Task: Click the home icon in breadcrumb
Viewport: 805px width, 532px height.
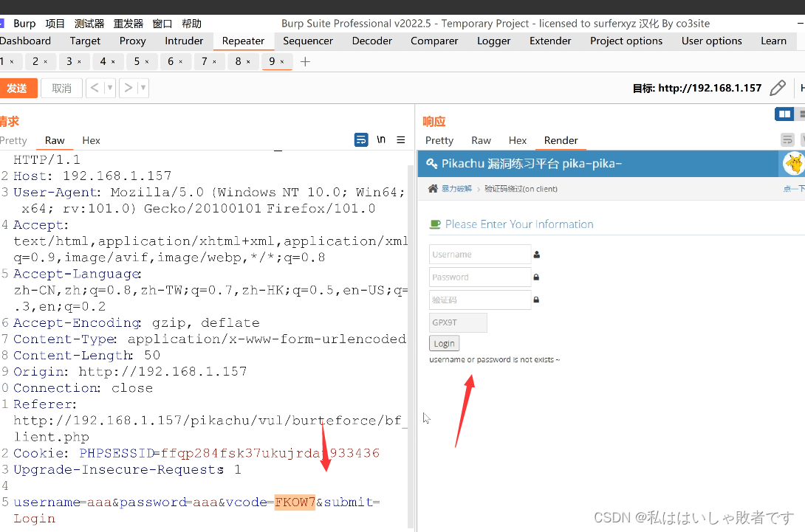Action: click(433, 188)
